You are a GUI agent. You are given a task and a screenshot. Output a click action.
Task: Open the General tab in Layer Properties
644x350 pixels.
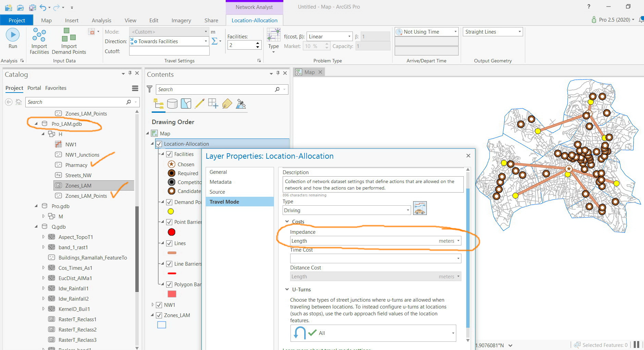pos(218,172)
